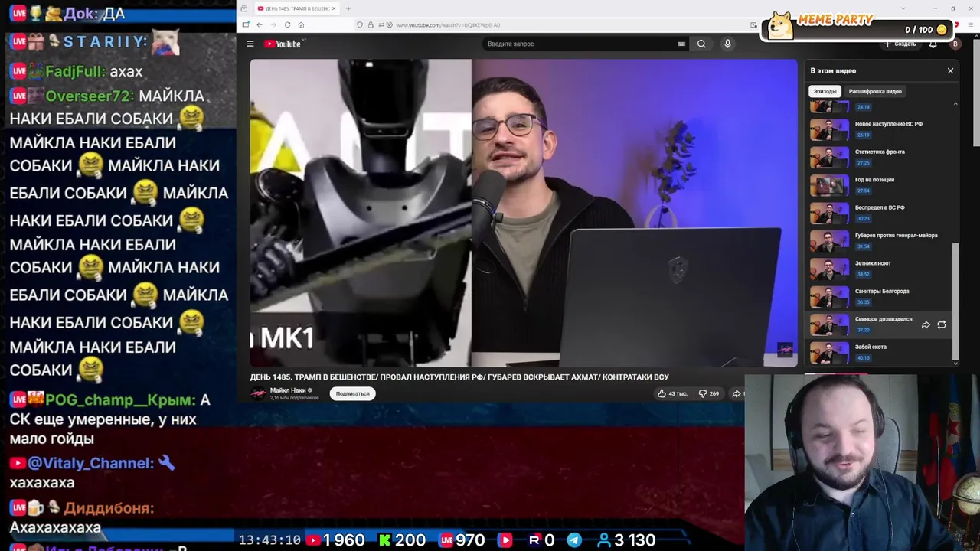Image resolution: width=980 pixels, height=551 pixels.
Task: Click the tracking protection shield icon
Action: [x=360, y=25]
